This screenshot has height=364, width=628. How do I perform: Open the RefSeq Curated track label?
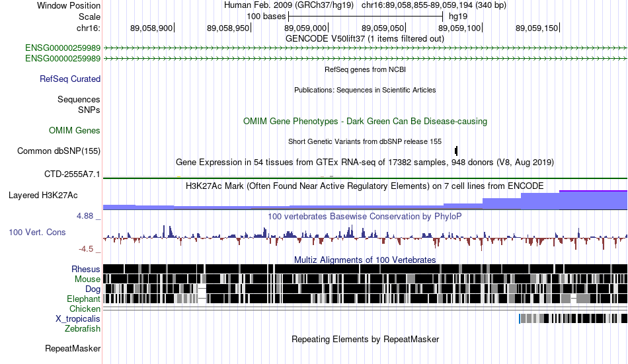tap(69, 79)
